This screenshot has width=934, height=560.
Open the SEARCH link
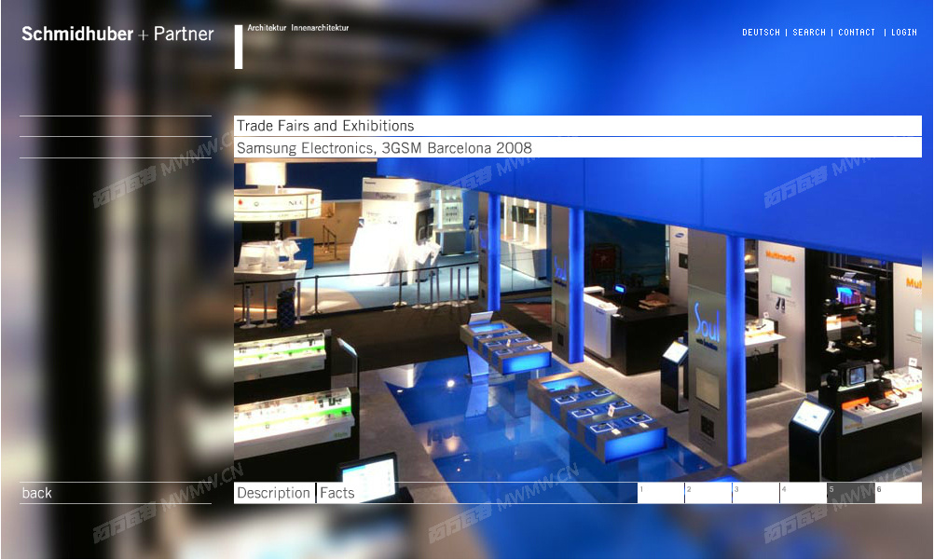(809, 33)
